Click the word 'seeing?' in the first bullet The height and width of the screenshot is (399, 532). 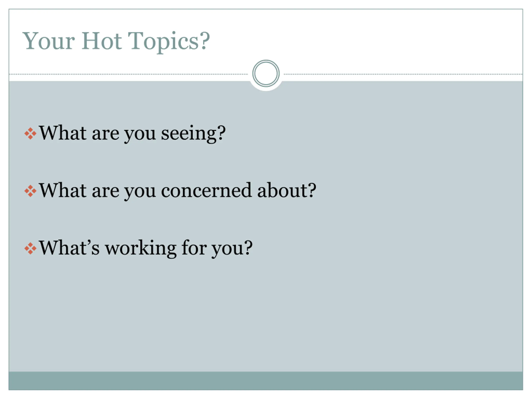click(x=193, y=134)
